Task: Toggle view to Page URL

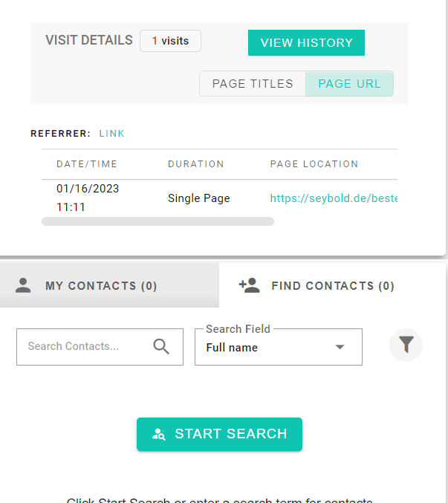Action: click(x=349, y=84)
